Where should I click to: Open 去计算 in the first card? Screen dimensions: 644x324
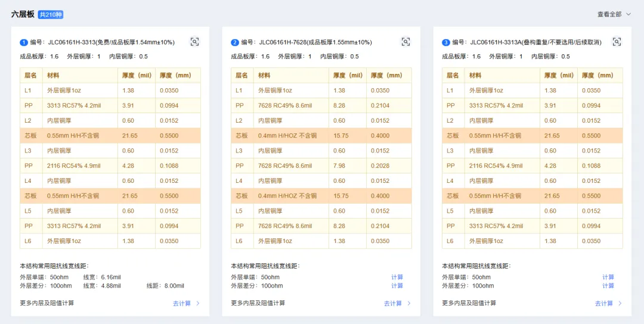click(x=186, y=303)
